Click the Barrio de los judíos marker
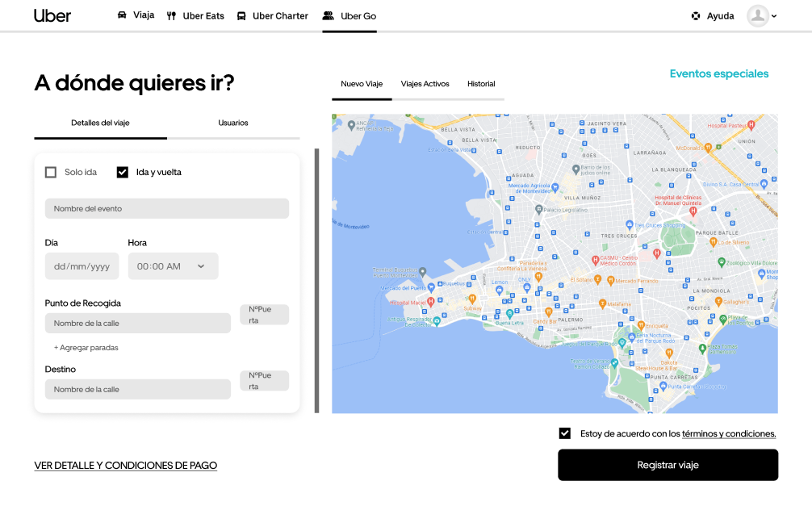 tap(576, 169)
